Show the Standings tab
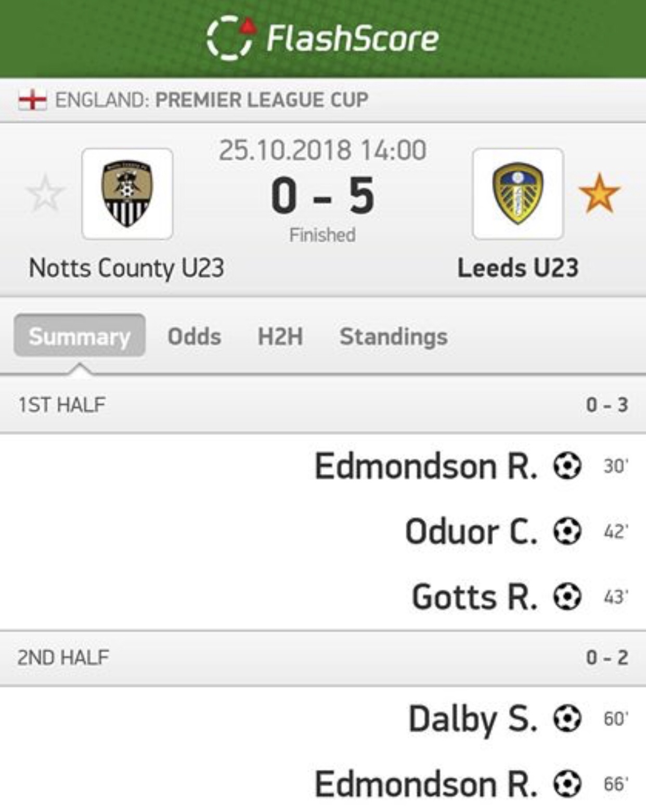This screenshot has width=646, height=812. point(393,337)
